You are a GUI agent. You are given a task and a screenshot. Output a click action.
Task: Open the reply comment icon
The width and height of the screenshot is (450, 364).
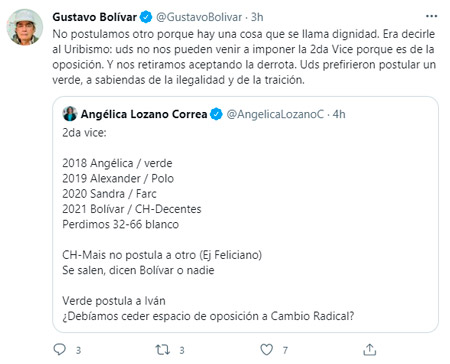(60, 350)
